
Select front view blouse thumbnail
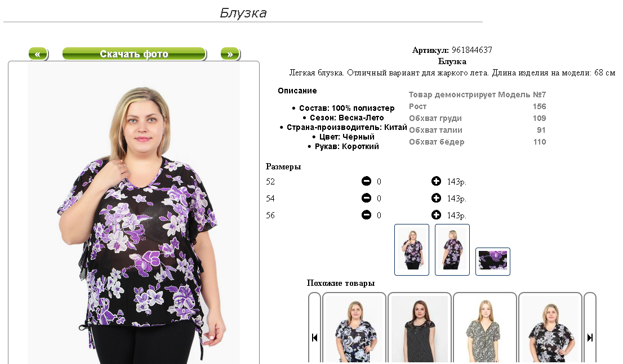(x=412, y=250)
